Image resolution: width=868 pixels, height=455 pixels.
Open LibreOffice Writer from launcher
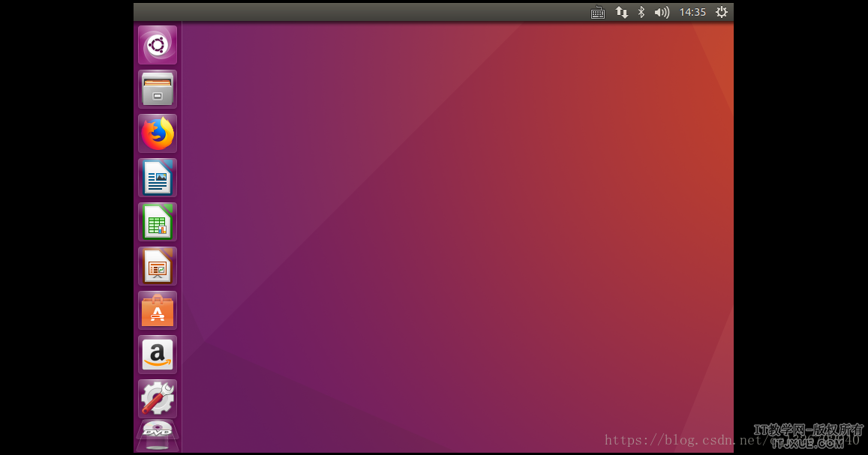[158, 178]
